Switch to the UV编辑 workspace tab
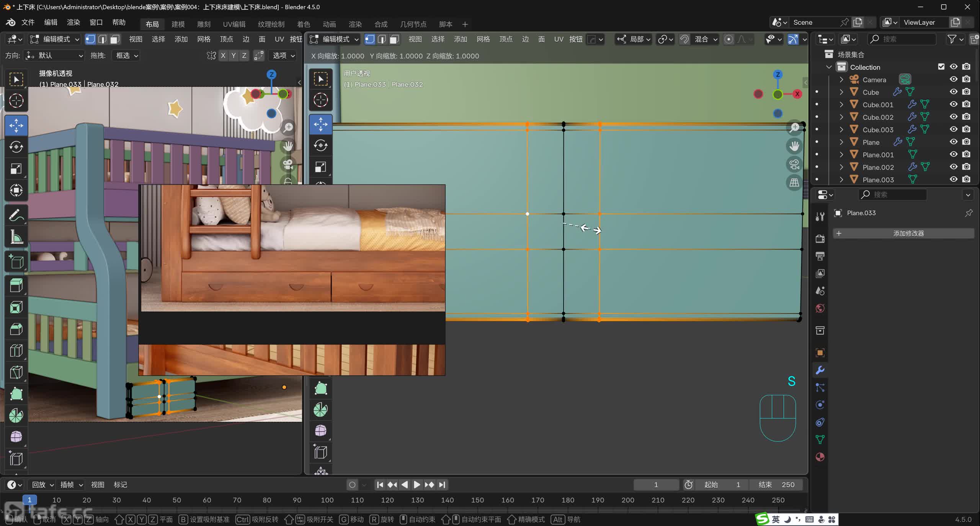 [x=234, y=24]
